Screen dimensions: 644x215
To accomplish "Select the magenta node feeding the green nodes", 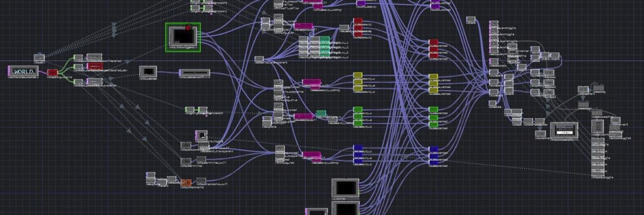I will point(304,117).
